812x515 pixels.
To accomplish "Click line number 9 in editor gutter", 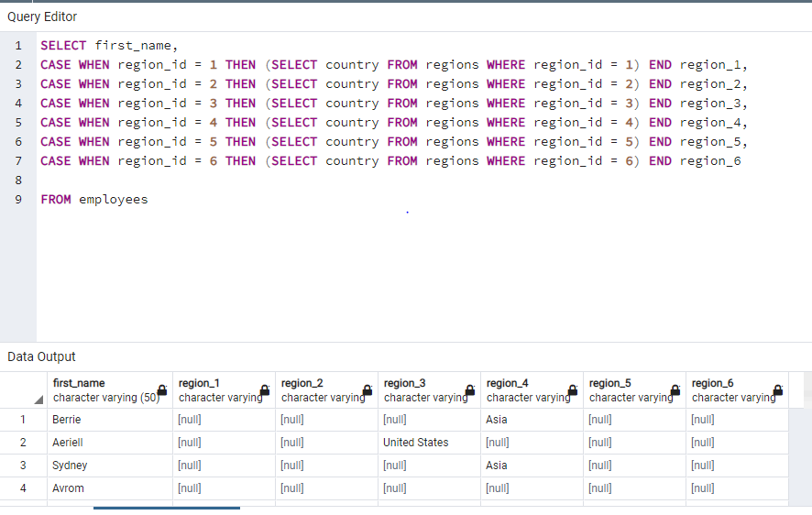I will 18,200.
